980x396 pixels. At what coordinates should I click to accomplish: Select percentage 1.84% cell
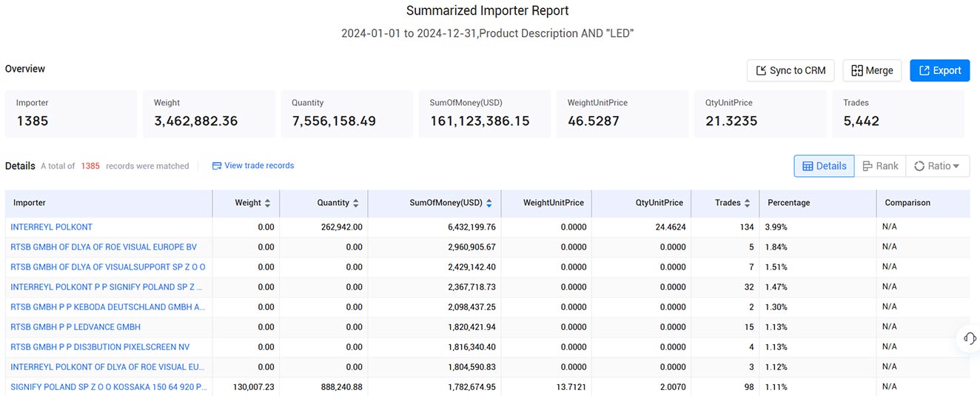(x=776, y=247)
